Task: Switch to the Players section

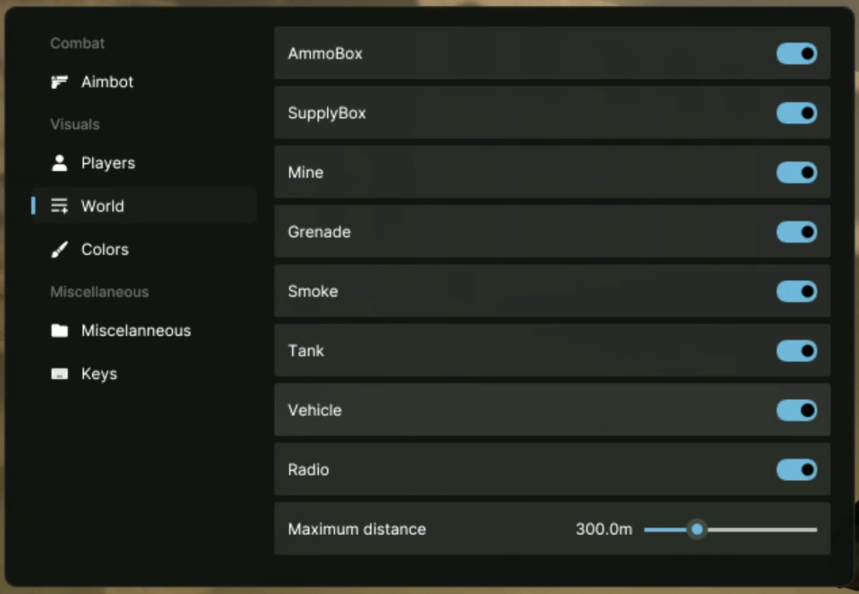Action: pos(108,163)
